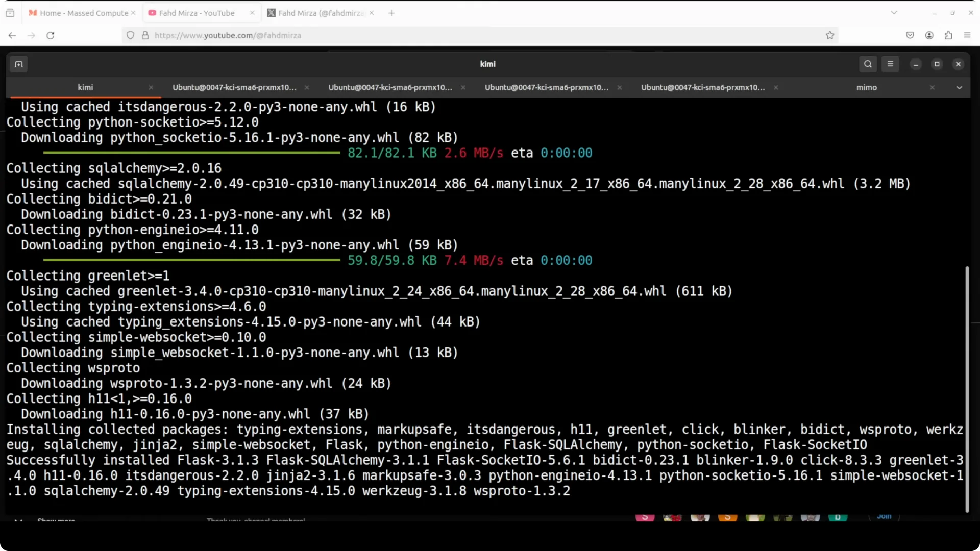
Task: Open the terminal hamburger menu
Action: pyautogui.click(x=890, y=64)
